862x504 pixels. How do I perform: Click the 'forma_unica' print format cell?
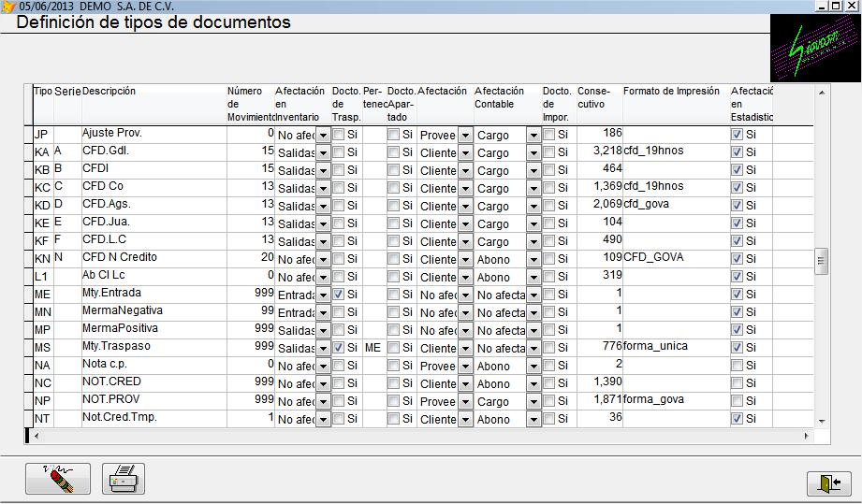pos(676,346)
